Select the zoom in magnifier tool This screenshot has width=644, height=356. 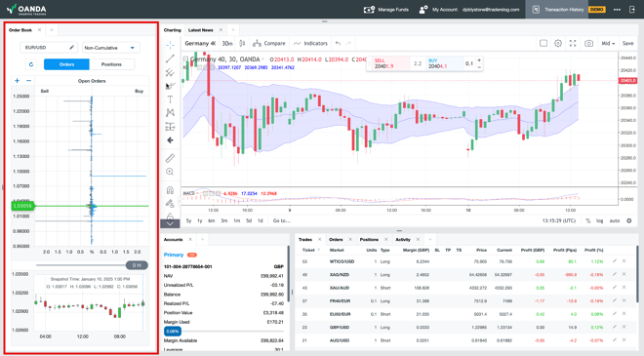[x=170, y=172]
